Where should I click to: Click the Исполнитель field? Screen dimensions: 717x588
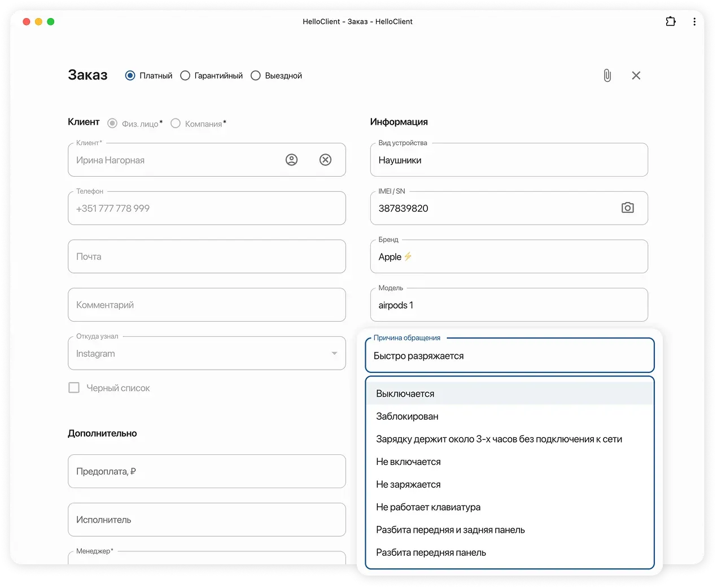click(x=207, y=520)
